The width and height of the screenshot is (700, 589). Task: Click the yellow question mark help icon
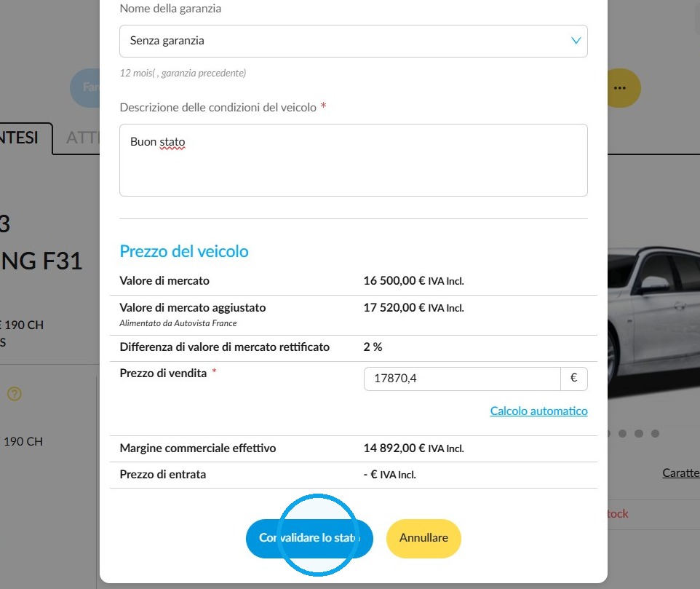pyautogui.click(x=15, y=393)
